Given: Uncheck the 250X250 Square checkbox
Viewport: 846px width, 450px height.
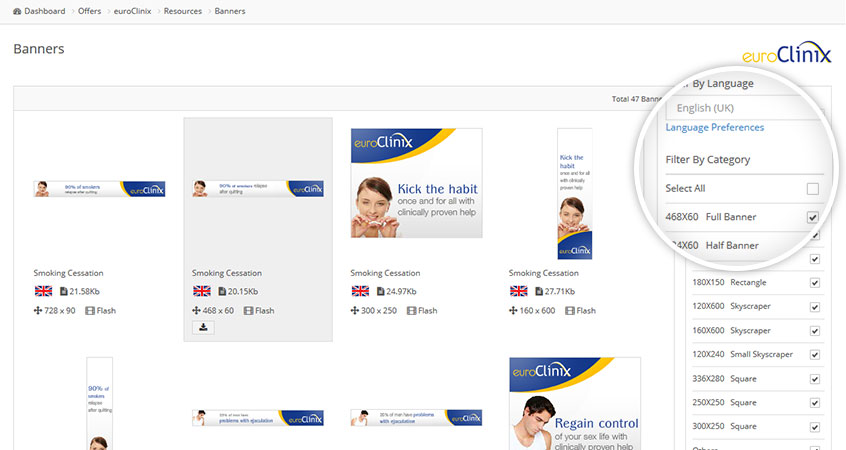Looking at the screenshot, I should [815, 403].
